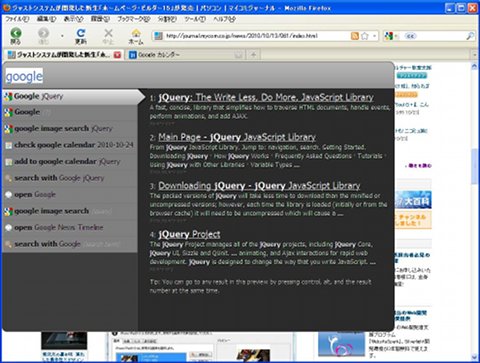Go to Home via house icon

(x=136, y=33)
